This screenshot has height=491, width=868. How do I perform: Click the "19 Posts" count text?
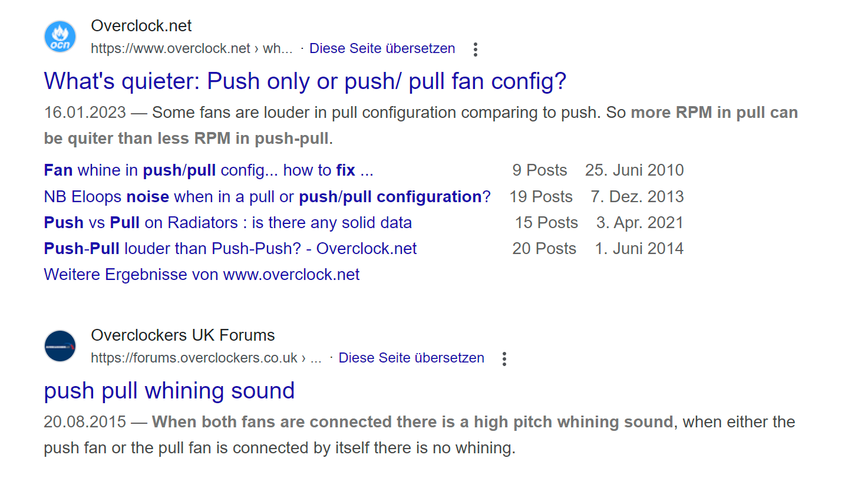[x=541, y=197]
